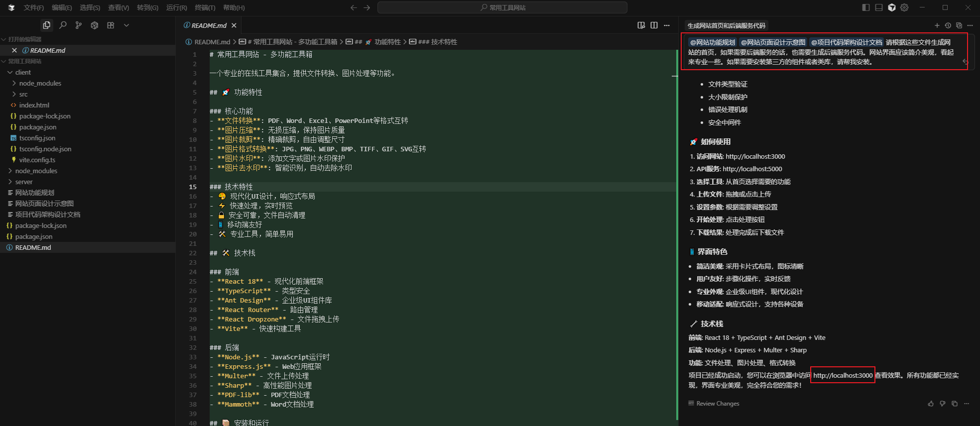Split the editor right
This screenshot has width=980, height=426.
click(x=654, y=25)
